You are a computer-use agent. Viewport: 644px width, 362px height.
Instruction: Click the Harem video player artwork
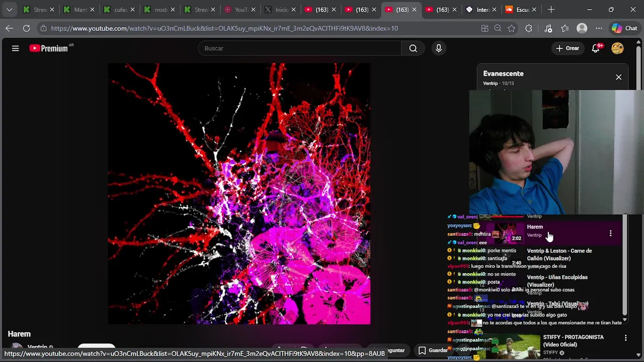[x=239, y=194]
